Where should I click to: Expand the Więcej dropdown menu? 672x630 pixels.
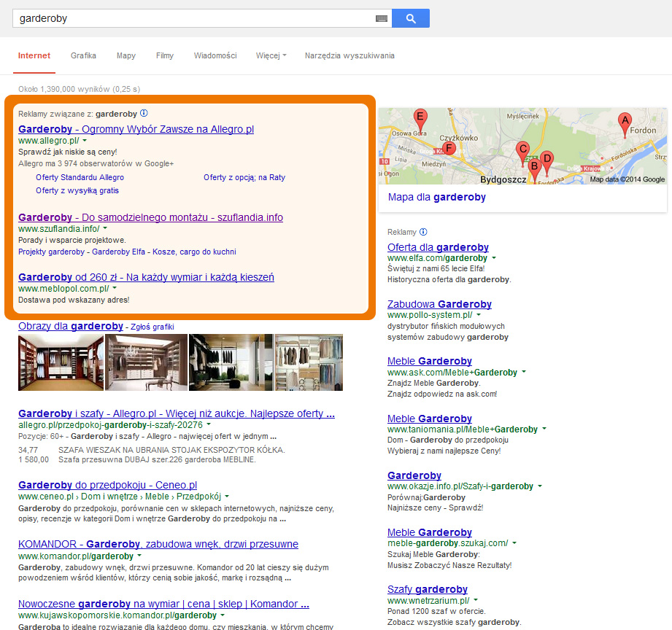(x=271, y=55)
